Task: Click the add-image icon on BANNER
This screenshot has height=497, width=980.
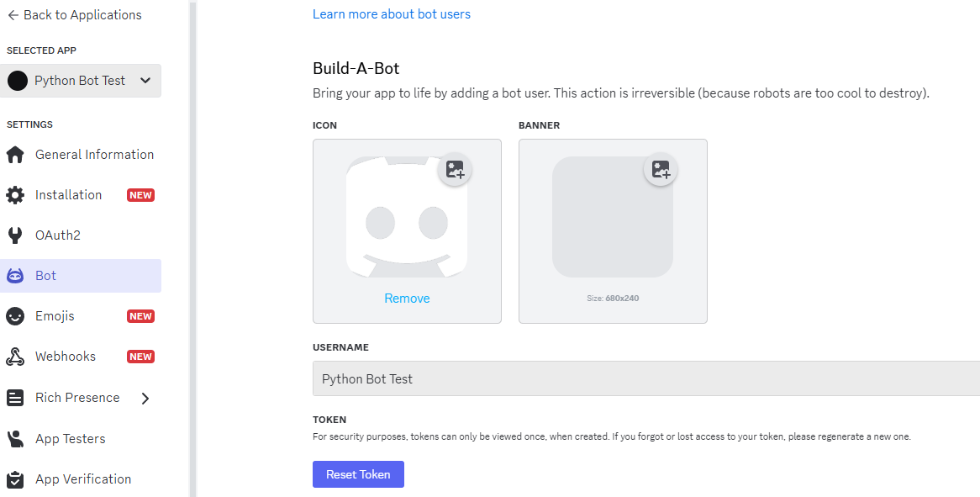Action: (661, 169)
